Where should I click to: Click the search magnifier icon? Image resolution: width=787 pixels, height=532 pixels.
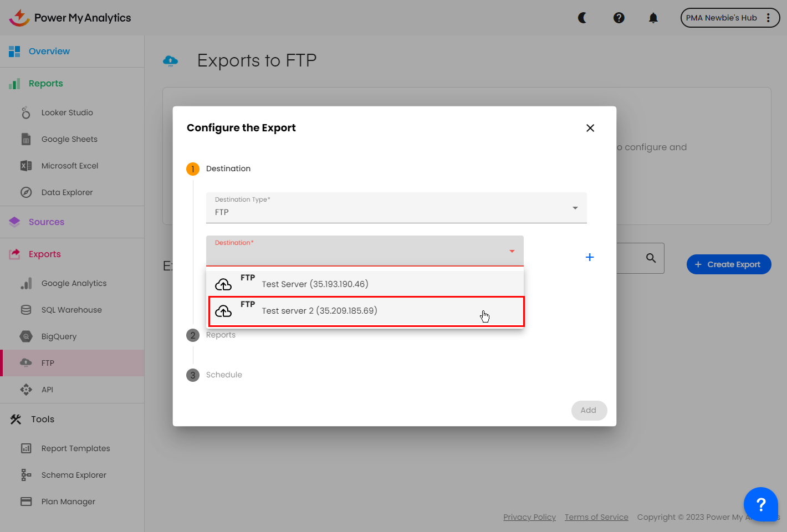click(x=651, y=258)
